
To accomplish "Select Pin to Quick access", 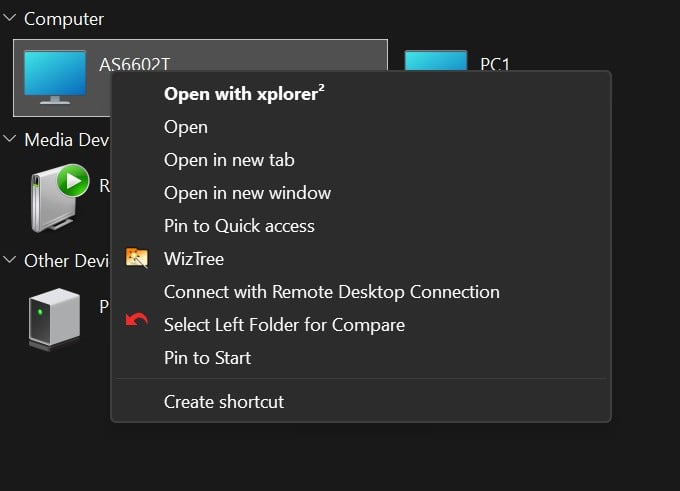I will pos(239,226).
